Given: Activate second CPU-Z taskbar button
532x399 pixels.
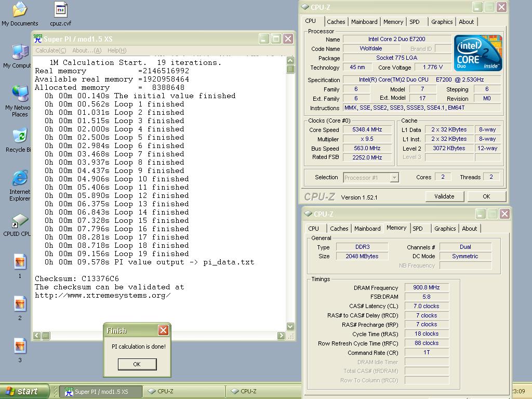Looking at the screenshot, I should [263, 392].
